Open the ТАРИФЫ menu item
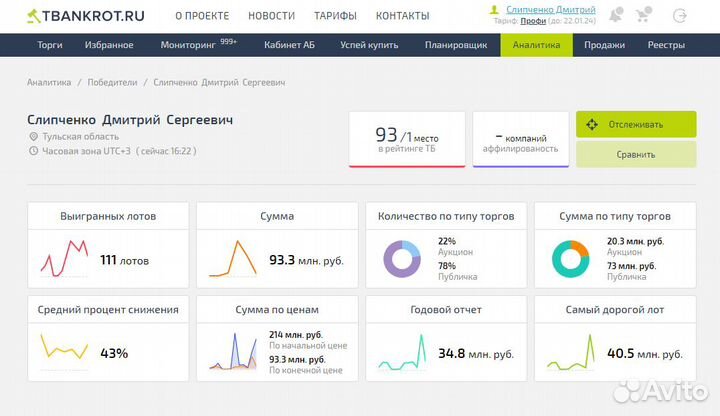Image resolution: width=720 pixels, height=416 pixels. point(335,16)
